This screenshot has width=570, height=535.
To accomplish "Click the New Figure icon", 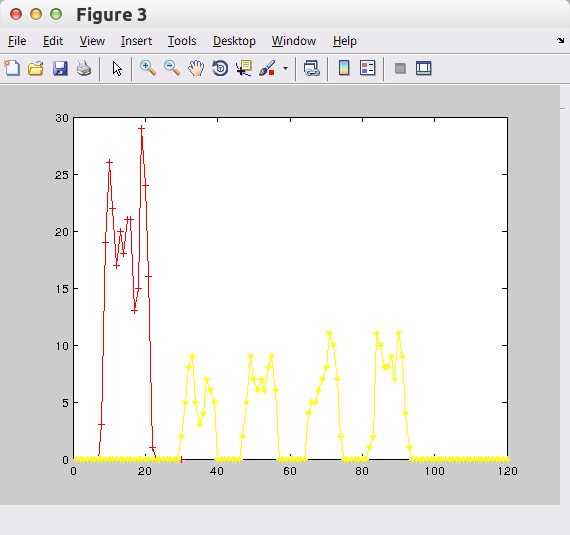I will (x=12, y=68).
